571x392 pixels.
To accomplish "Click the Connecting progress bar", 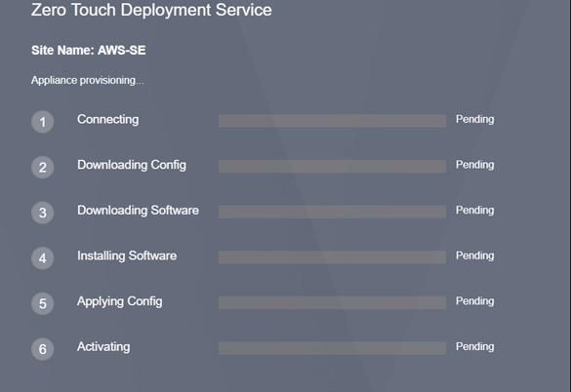I will 332,121.
